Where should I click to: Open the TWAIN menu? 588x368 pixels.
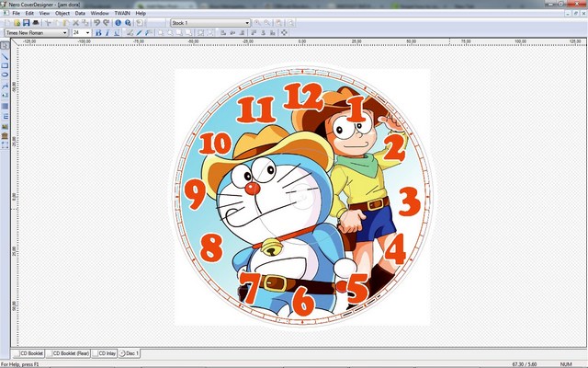(122, 13)
